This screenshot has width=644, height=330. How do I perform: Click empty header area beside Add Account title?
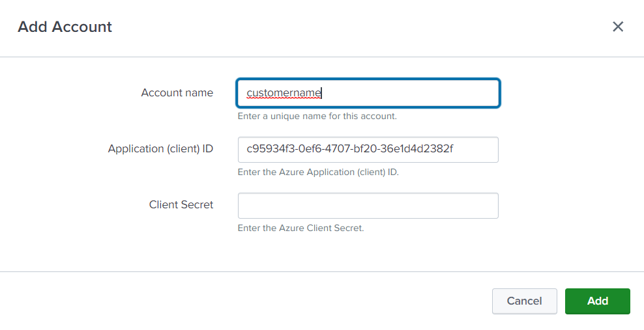coord(359,27)
